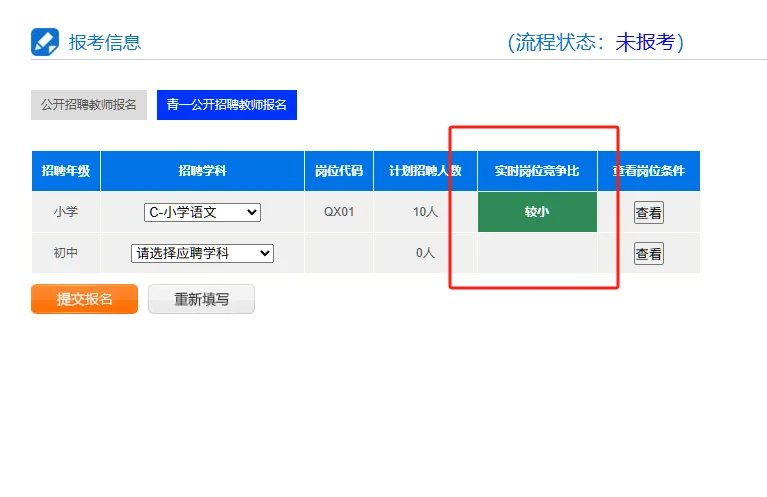Expand the 请选择应聘学科 dropdown
Image resolution: width=767 pixels, height=497 pixels.
(x=203, y=253)
